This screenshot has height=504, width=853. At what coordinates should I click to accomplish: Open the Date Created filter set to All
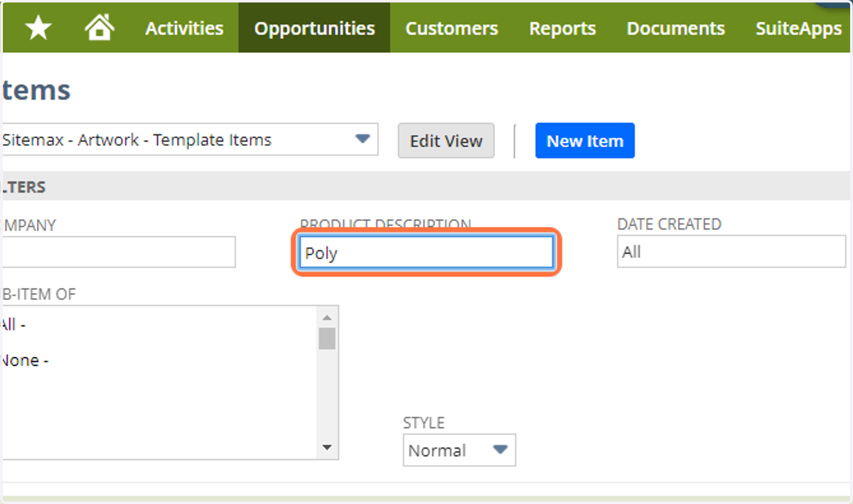click(x=731, y=252)
